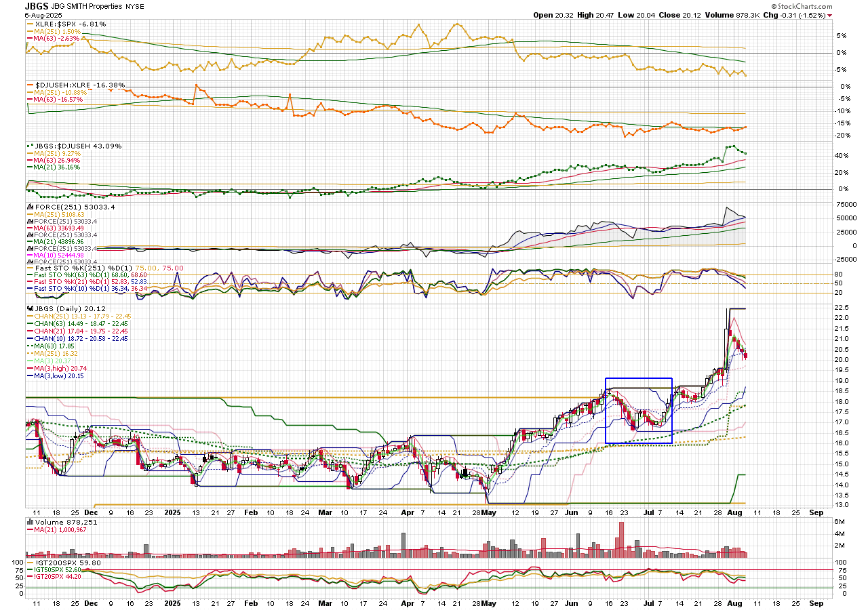The width and height of the screenshot is (868, 610).
Task: Click the MA(63) 17.85 price legend entry
Action: 54,346
